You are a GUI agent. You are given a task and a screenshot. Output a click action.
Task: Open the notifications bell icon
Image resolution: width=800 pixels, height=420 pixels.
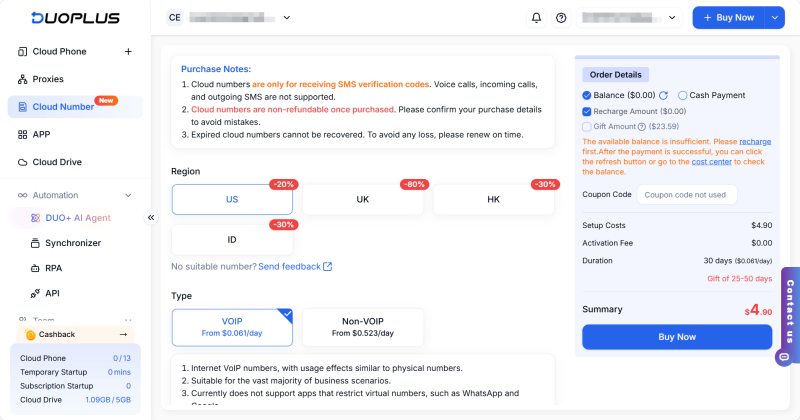[x=536, y=18]
